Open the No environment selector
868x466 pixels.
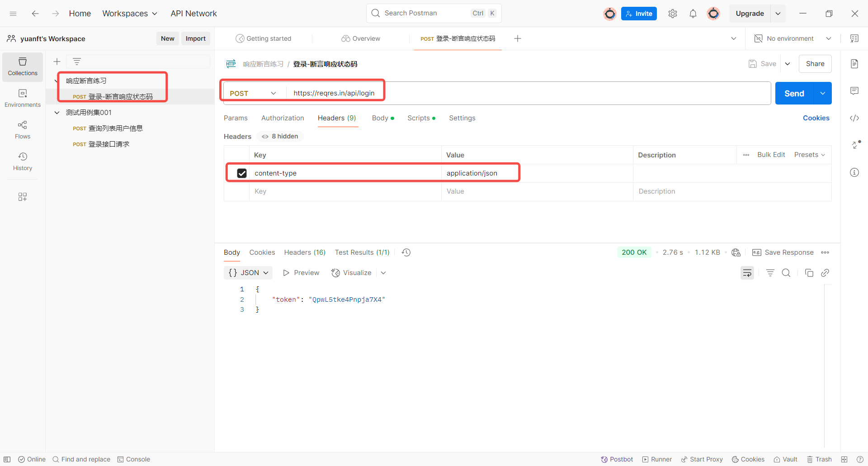coord(793,38)
